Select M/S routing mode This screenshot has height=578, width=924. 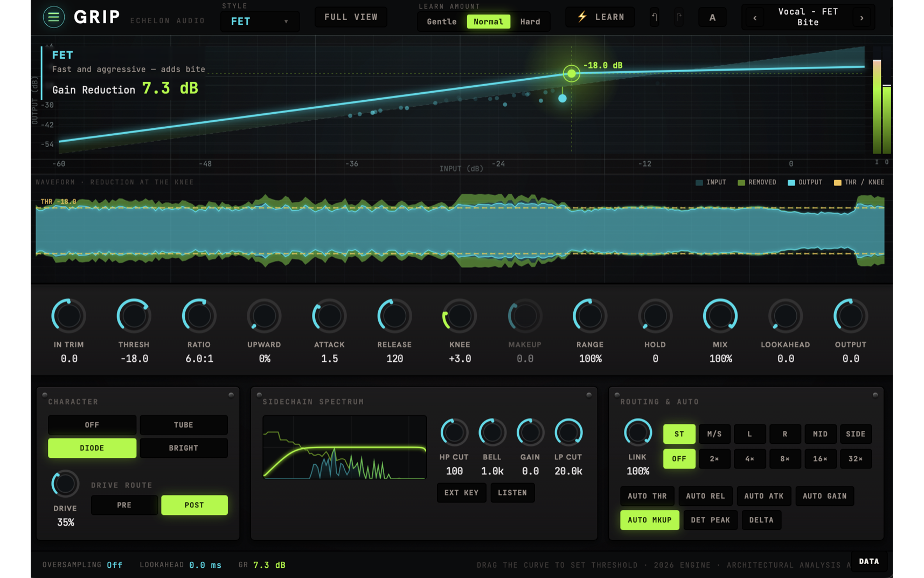pos(714,434)
